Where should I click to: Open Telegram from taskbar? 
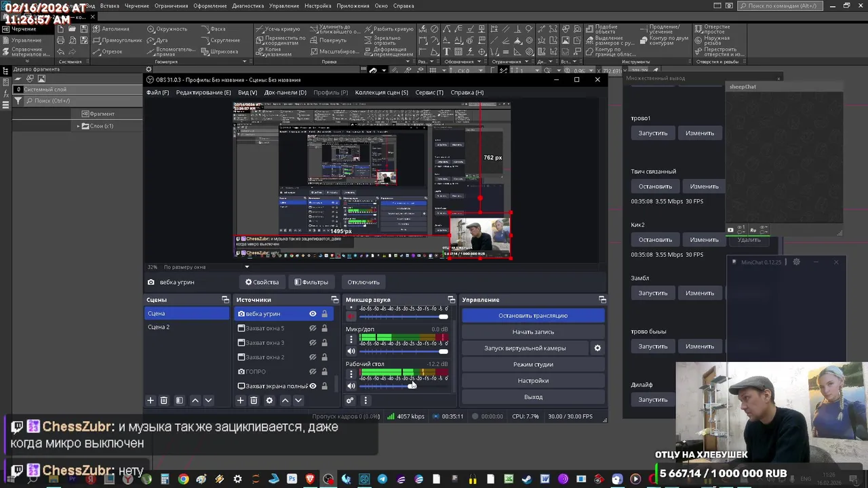coord(382,479)
